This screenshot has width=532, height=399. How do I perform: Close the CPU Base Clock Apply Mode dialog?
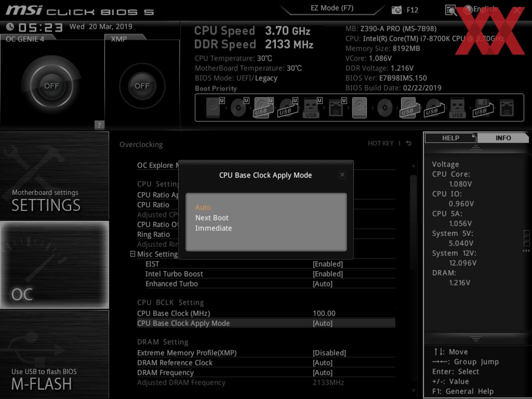click(x=342, y=175)
